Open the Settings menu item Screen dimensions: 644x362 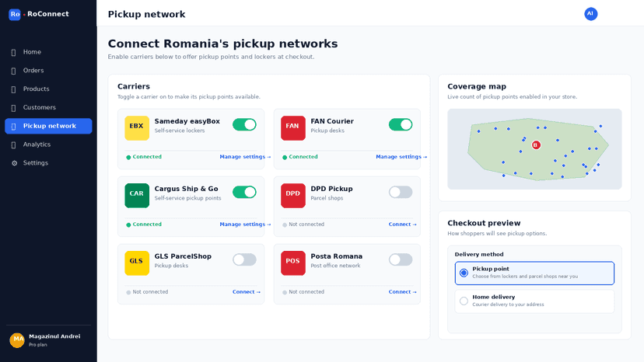[48, 163]
